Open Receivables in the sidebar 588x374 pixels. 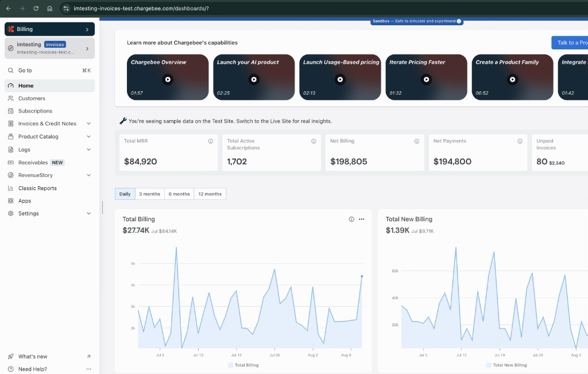[49, 163]
